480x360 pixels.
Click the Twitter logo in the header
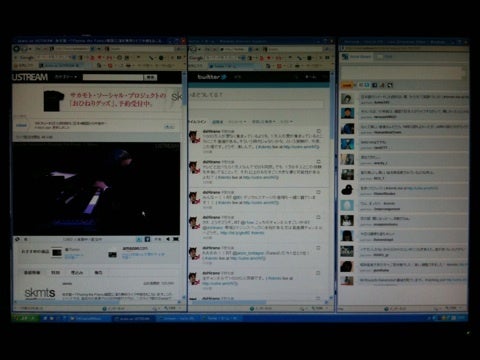click(x=212, y=77)
